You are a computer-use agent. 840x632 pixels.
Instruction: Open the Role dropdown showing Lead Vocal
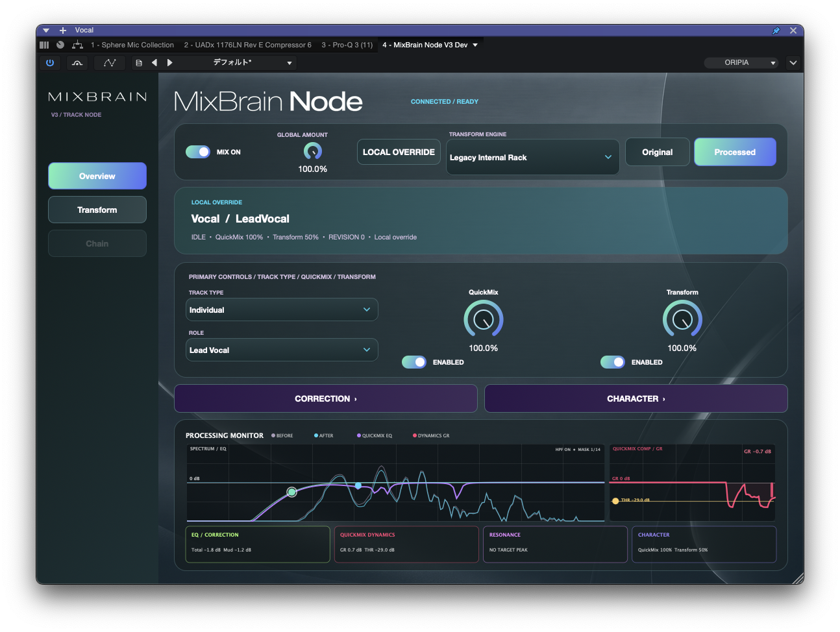point(282,350)
